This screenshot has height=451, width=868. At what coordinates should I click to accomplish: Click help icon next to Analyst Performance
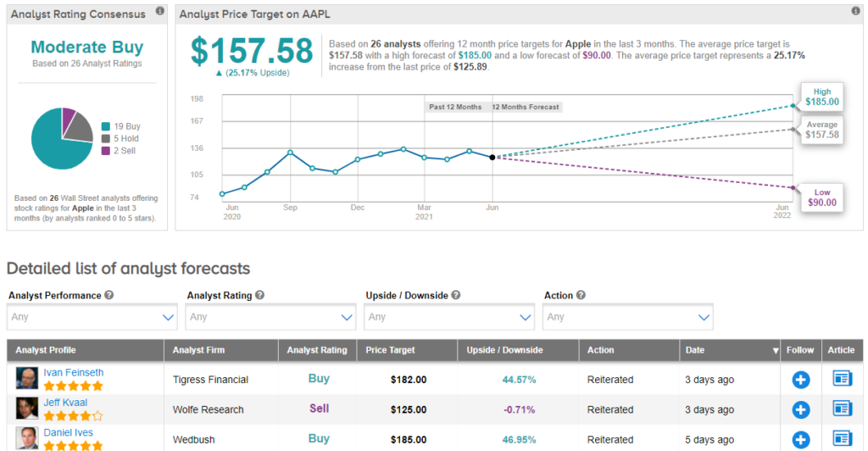110,296
